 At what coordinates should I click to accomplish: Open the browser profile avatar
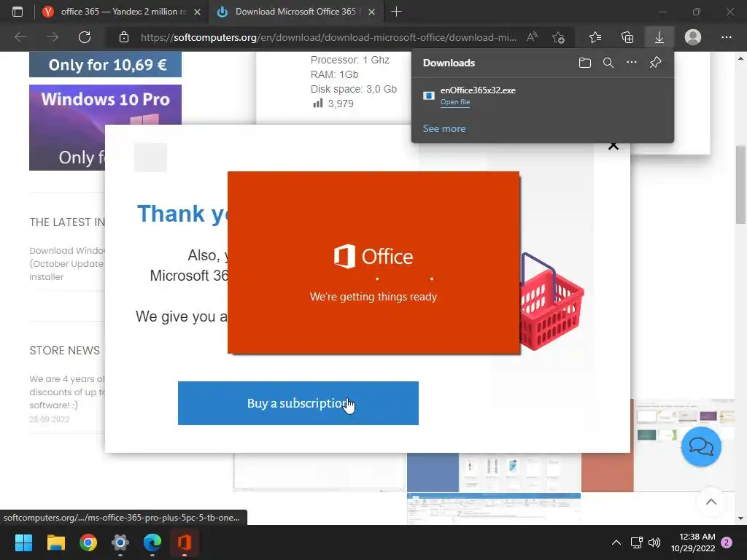click(x=693, y=37)
